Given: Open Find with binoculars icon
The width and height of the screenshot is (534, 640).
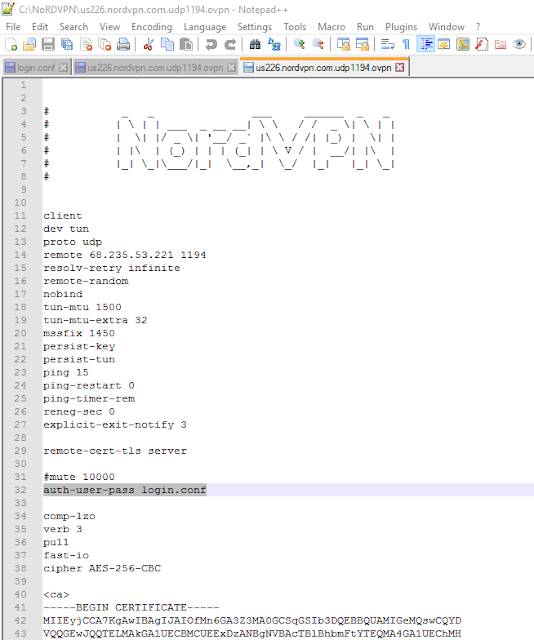Looking at the screenshot, I should [x=255, y=44].
